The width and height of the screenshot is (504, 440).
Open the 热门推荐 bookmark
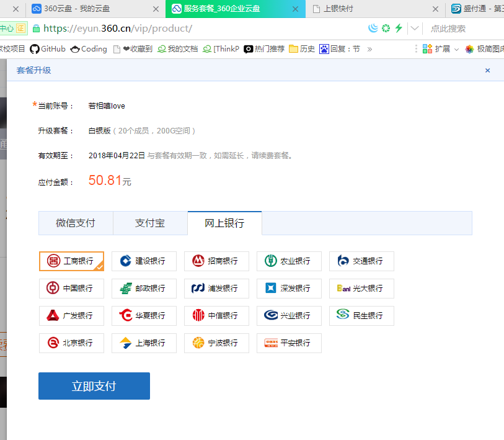pyautogui.click(x=264, y=49)
